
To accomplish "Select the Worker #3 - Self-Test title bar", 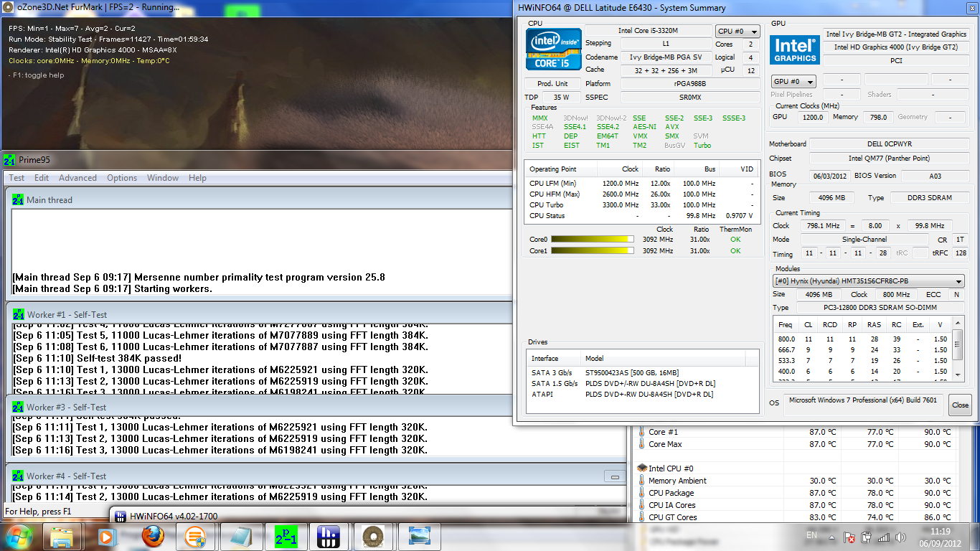I will (x=316, y=407).
